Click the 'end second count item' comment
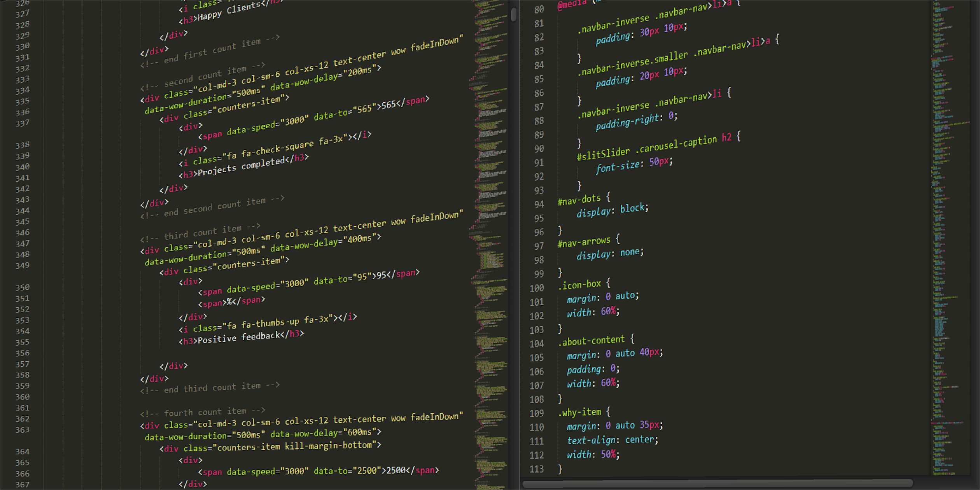 click(212, 207)
